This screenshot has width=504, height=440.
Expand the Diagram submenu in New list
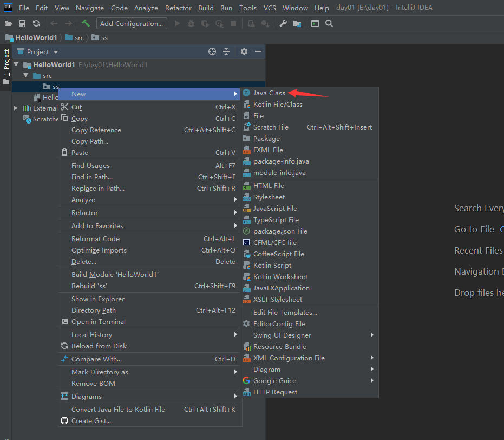coord(310,369)
